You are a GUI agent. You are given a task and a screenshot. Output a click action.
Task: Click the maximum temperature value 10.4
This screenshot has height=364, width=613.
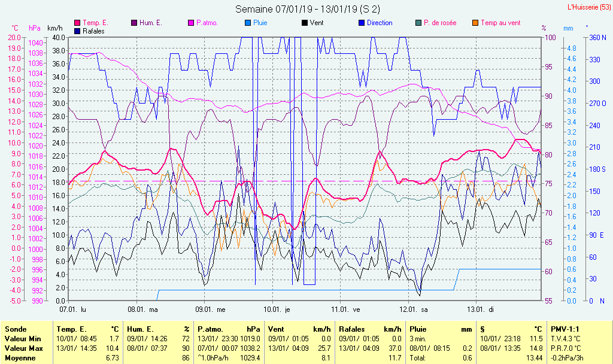[113, 348]
